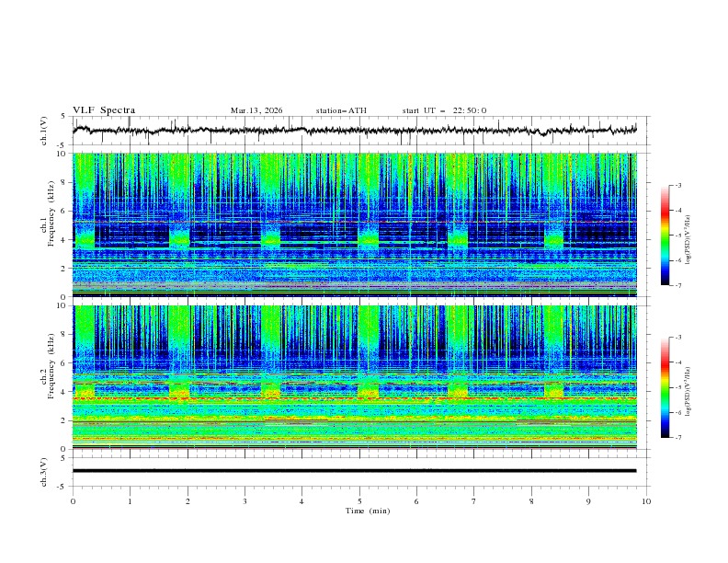
Task: Select the ch.1 log(PSD) color bar label
Action: (x=688, y=240)
